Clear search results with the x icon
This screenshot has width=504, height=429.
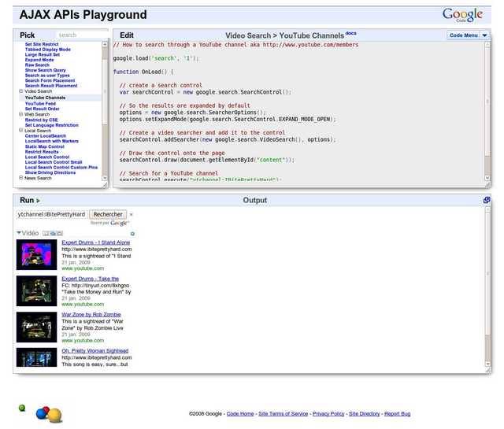coord(132,214)
